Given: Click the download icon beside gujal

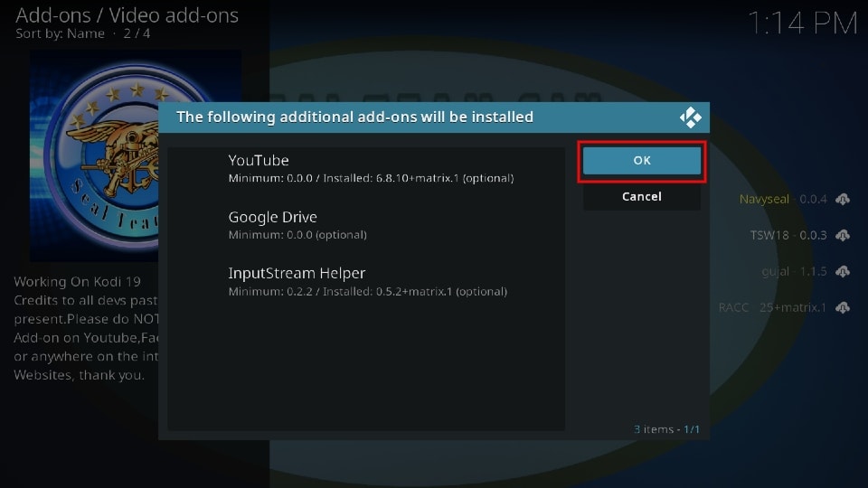Looking at the screenshot, I should tap(843, 271).
